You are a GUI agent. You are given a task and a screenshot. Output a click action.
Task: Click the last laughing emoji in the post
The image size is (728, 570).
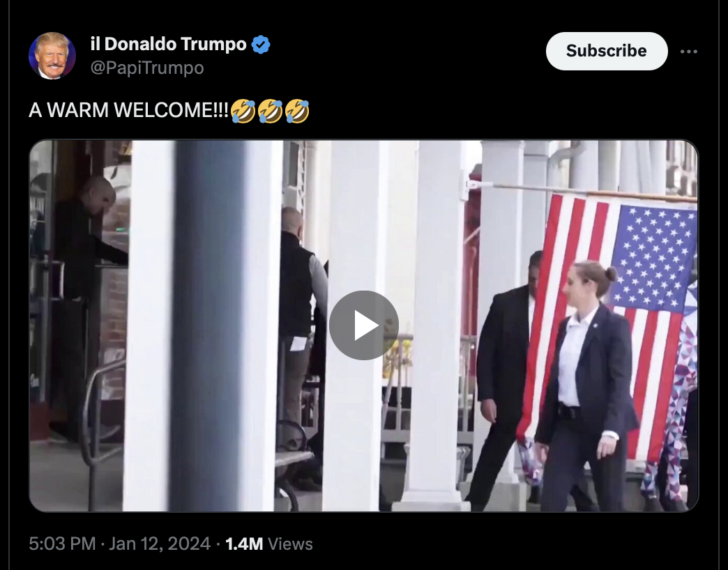(x=296, y=111)
